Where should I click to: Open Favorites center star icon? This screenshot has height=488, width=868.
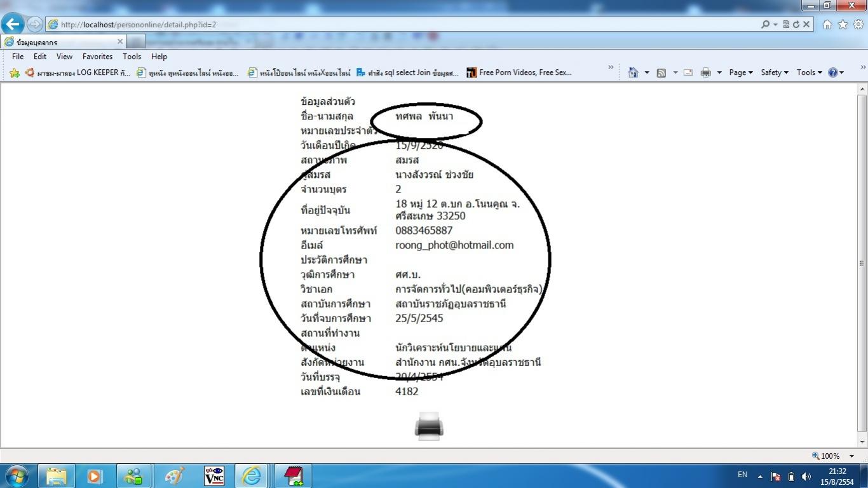pos(843,24)
